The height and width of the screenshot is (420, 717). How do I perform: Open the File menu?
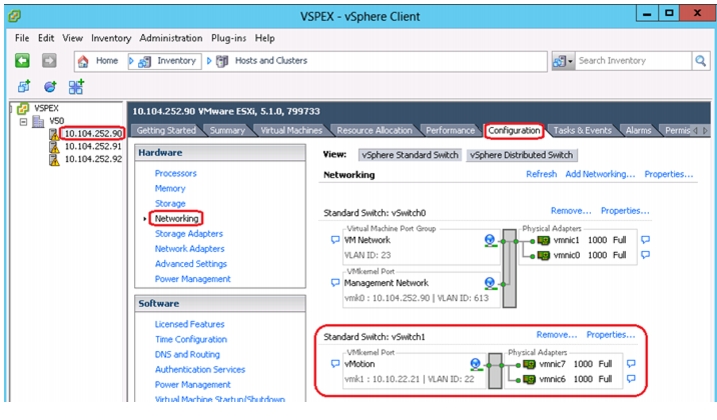(x=22, y=38)
